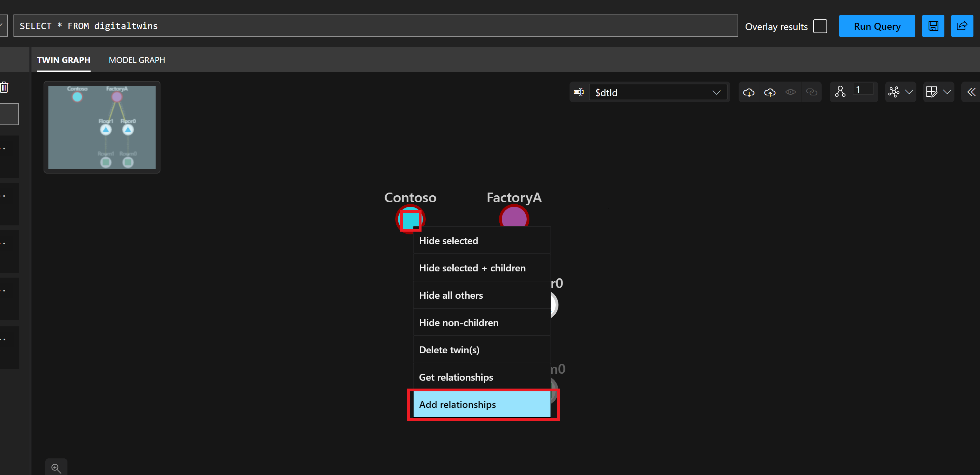Select the relationship link icon
The height and width of the screenshot is (475, 980).
click(812, 92)
